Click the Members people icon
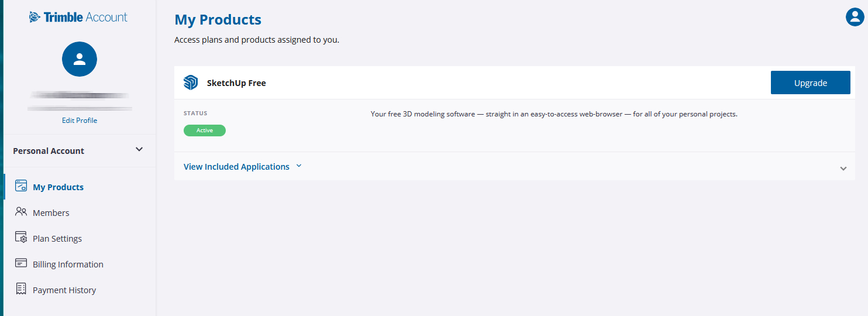This screenshot has height=316, width=868. pyautogui.click(x=21, y=212)
